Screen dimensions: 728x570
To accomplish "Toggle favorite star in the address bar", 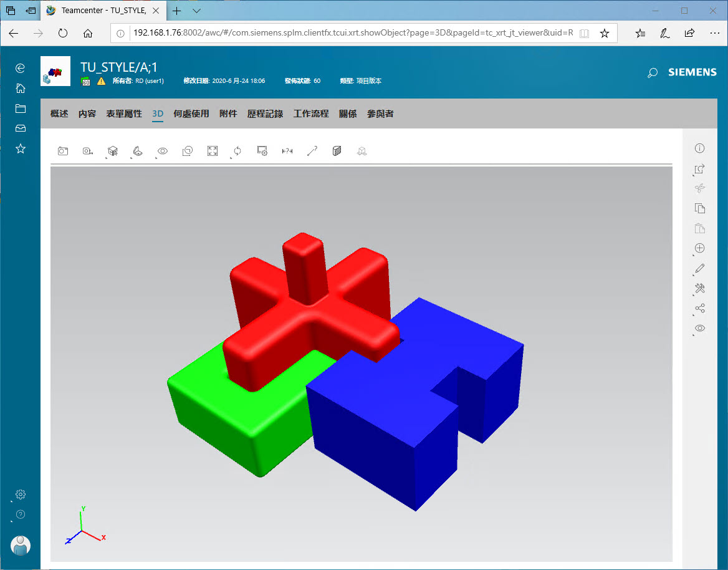I will 604,34.
